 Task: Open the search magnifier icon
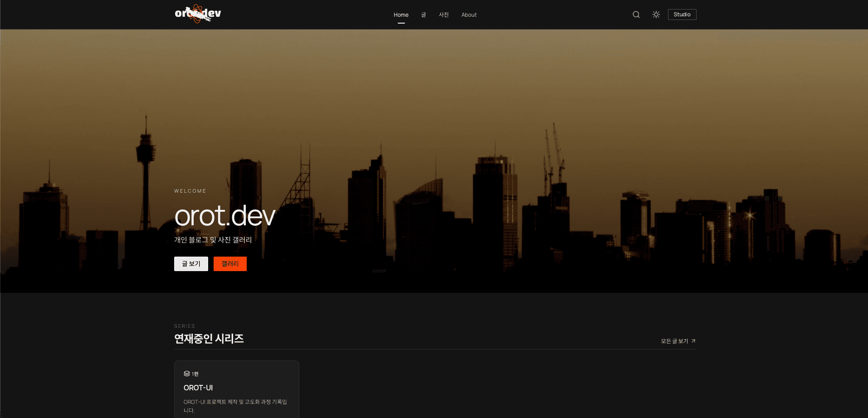tap(636, 15)
